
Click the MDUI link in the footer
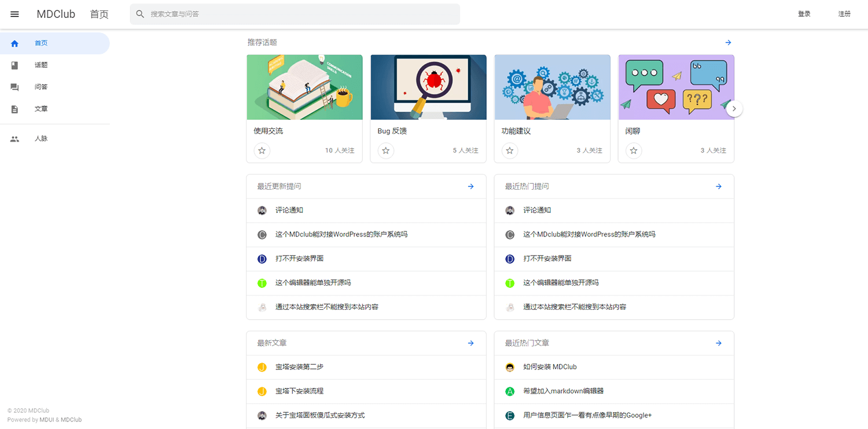point(47,420)
